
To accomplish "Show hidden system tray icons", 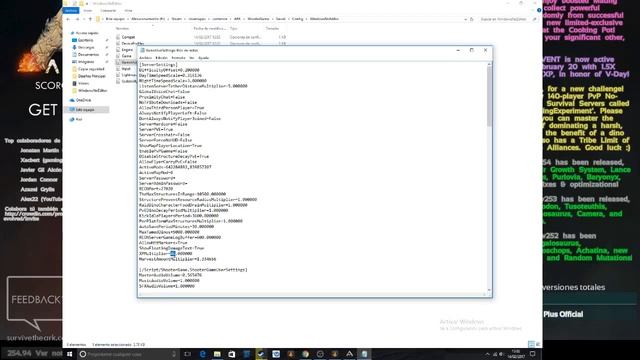I will [487, 354].
